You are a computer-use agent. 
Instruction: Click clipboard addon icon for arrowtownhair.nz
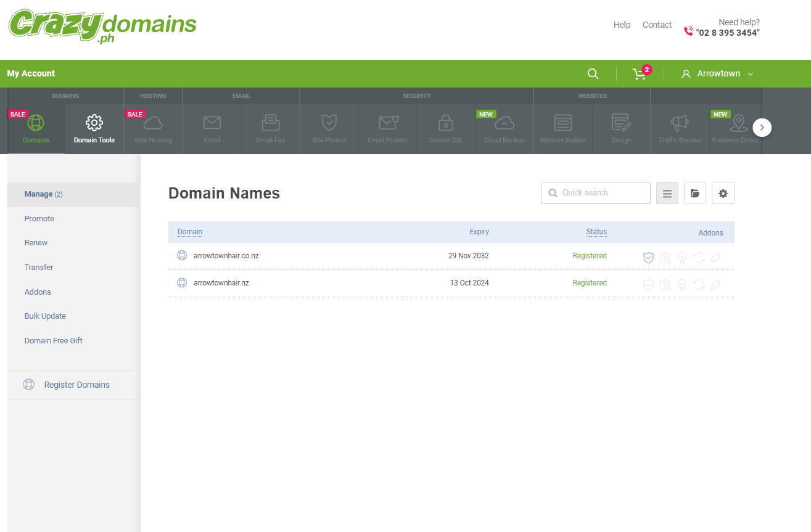(x=665, y=285)
